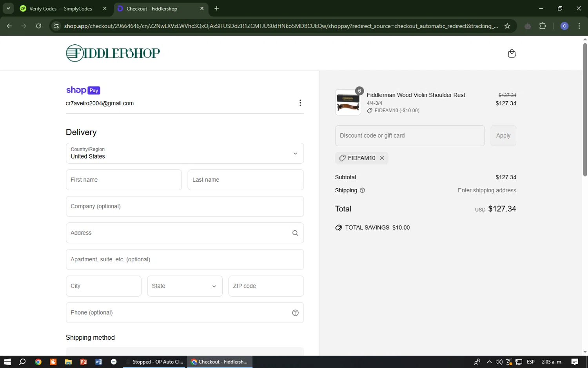The image size is (588, 368).
Task: Click the Fiddlershop logo
Action: [113, 53]
